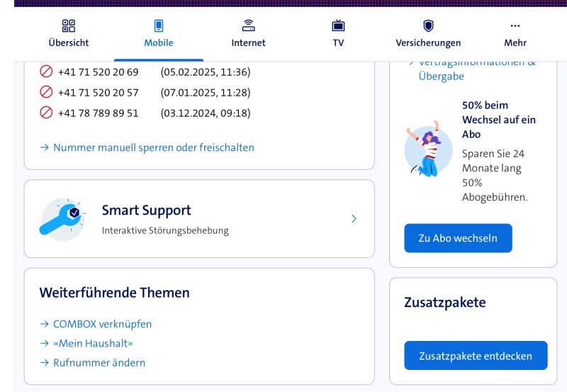Open the Übersicht grid icon
The width and height of the screenshot is (567, 392).
[69, 26]
